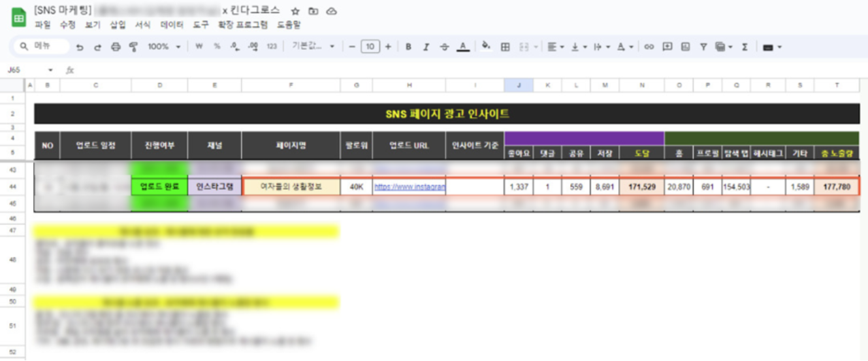Viewport: 868px width, 361px height.
Task: Decrease decimal places
Action: [235, 47]
